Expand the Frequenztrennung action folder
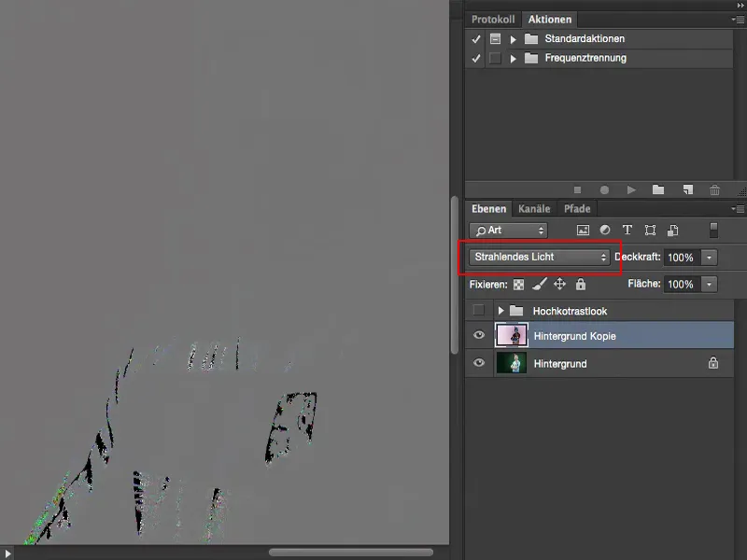Viewport: 747px width, 560px height. coord(513,59)
